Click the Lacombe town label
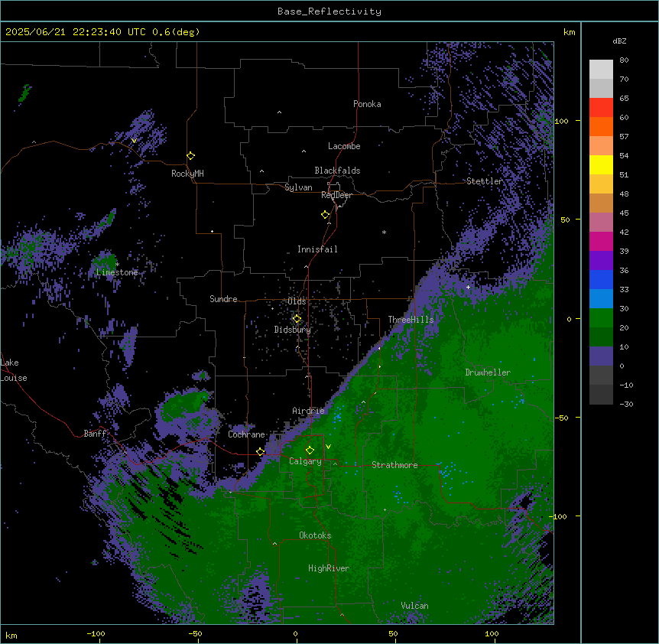Viewport: 659px width, 644px height. click(344, 146)
